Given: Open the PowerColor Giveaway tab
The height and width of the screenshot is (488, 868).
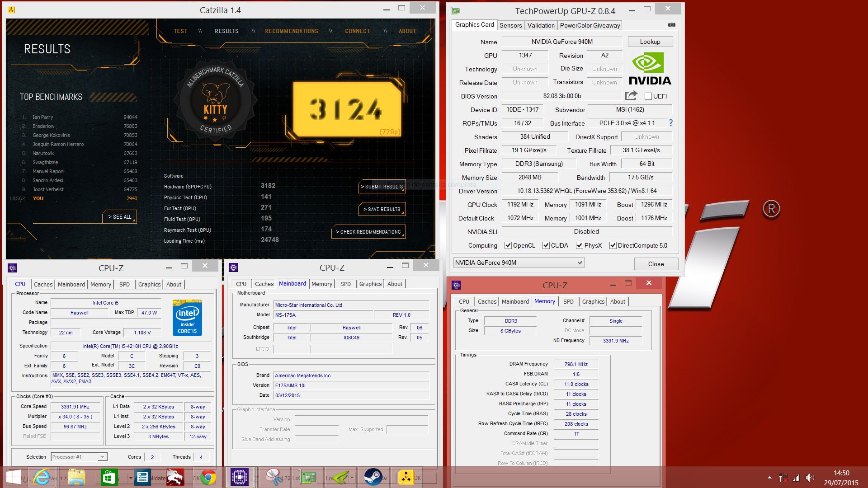Looking at the screenshot, I should [590, 25].
